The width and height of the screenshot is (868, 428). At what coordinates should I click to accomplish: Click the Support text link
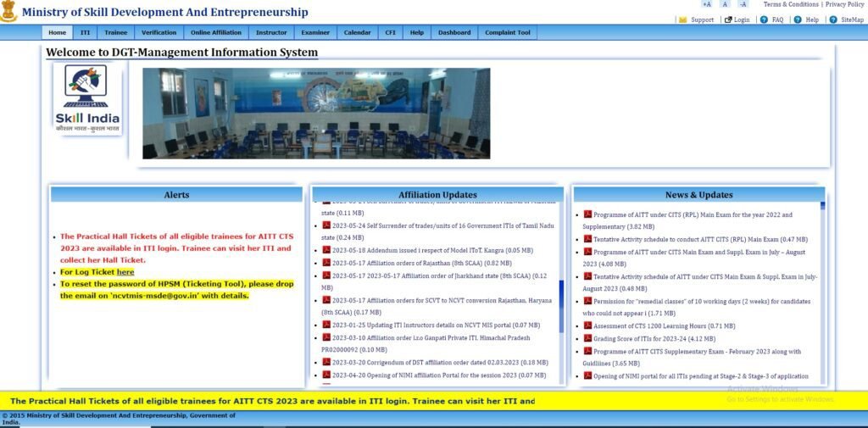point(702,19)
